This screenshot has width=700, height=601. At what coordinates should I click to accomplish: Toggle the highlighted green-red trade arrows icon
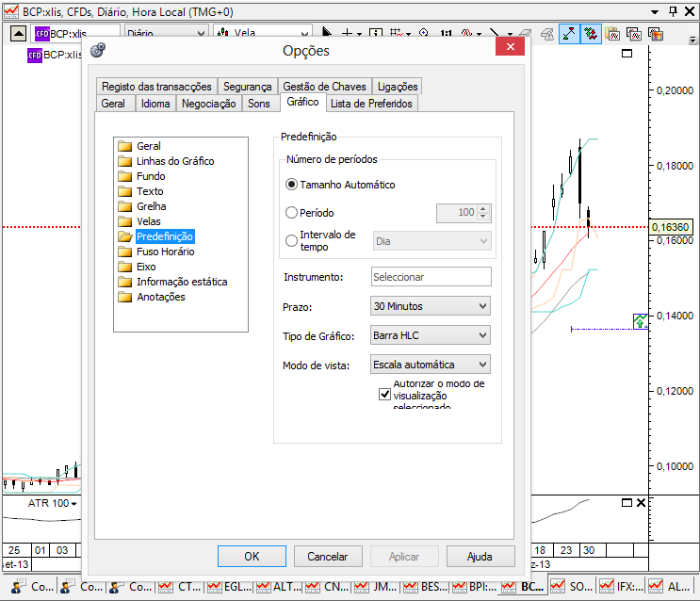click(x=591, y=34)
